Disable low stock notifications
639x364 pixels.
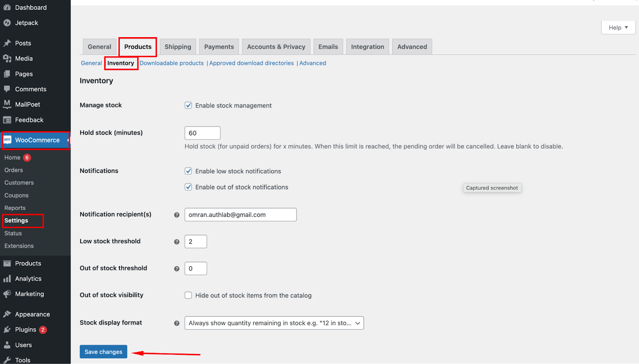pos(188,171)
